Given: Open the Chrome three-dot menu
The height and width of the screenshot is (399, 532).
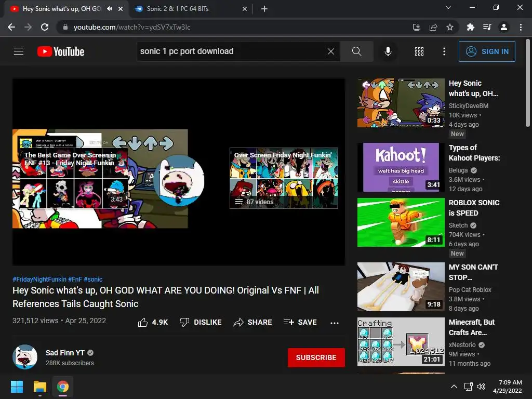Looking at the screenshot, I should click(x=521, y=27).
